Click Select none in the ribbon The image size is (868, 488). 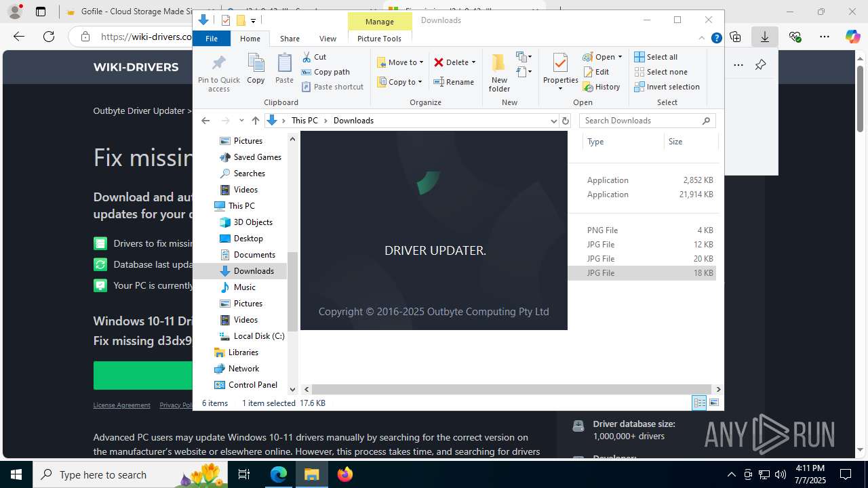click(660, 72)
